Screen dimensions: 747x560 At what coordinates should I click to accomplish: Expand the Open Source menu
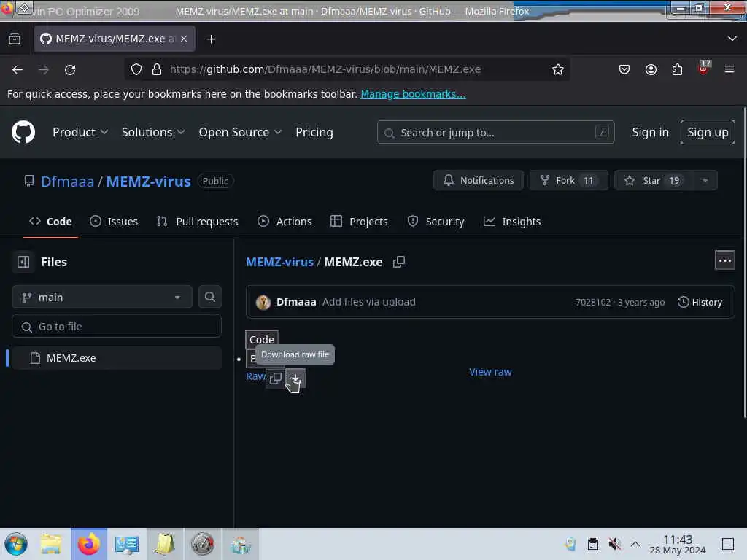[x=240, y=133]
